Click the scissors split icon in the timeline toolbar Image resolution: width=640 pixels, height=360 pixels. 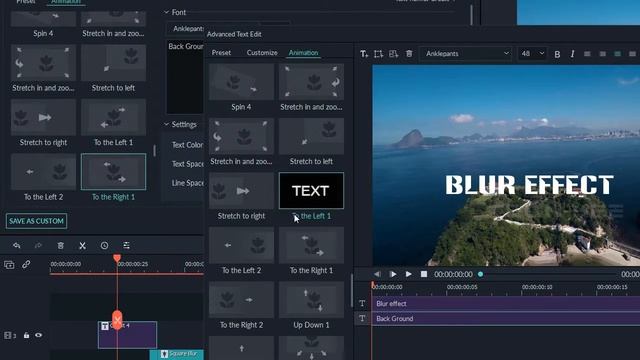[x=82, y=245]
